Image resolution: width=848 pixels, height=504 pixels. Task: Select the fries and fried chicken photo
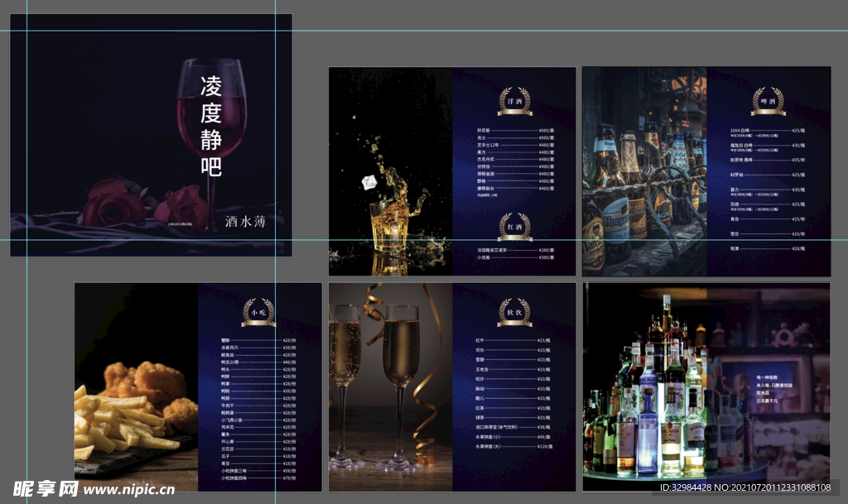point(136,387)
